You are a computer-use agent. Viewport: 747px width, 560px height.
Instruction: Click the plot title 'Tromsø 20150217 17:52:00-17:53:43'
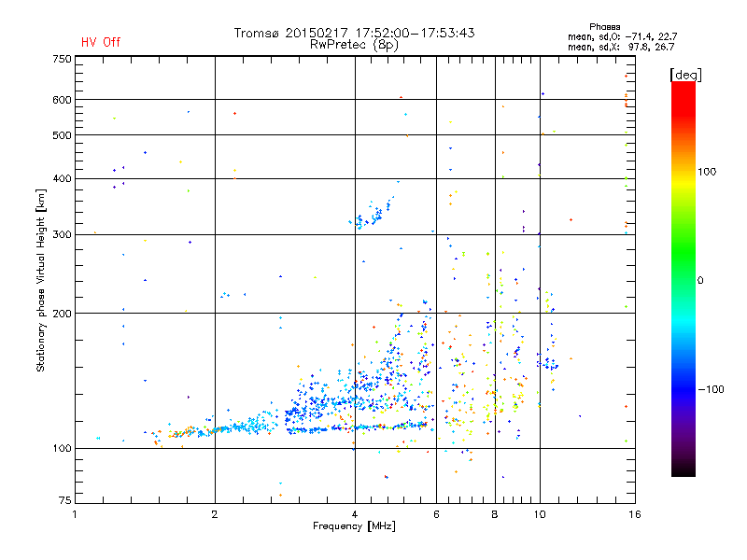click(x=355, y=33)
